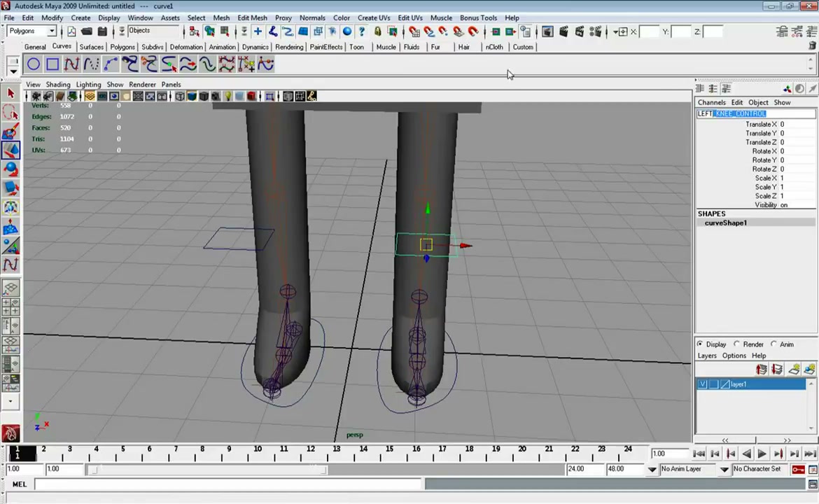Viewport: 819px width, 504px height.
Task: Activate the EP Curve tool on shelf
Action: pos(72,64)
